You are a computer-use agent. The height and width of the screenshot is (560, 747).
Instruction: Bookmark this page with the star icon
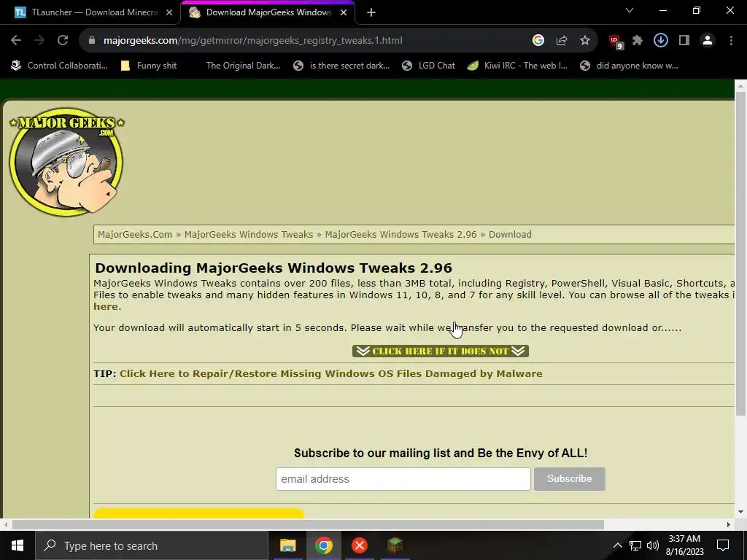(585, 41)
